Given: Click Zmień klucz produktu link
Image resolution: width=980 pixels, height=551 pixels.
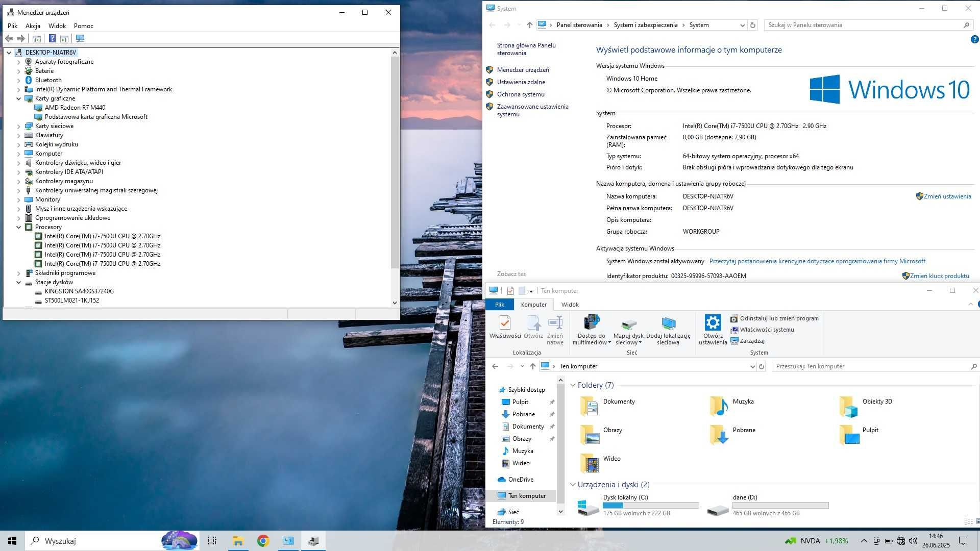Looking at the screenshot, I should pos(939,276).
